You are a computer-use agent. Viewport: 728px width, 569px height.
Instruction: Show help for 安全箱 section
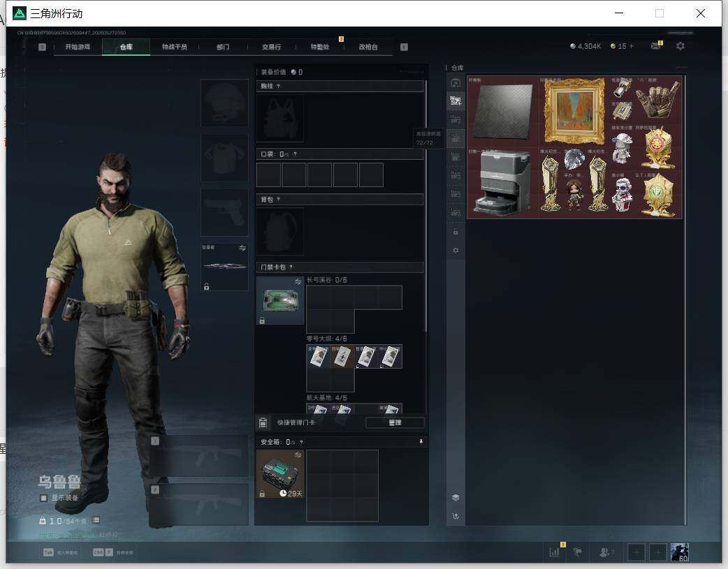(x=301, y=443)
